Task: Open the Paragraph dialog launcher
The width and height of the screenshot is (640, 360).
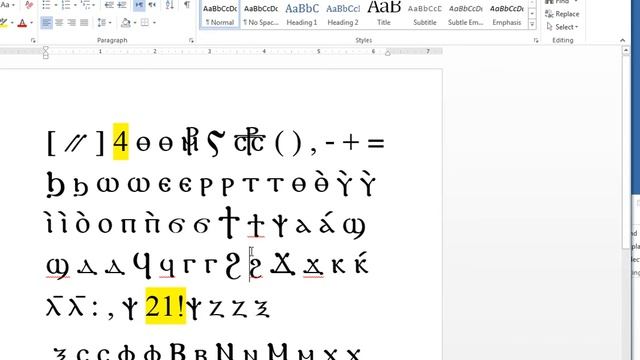Action: pos(191,40)
